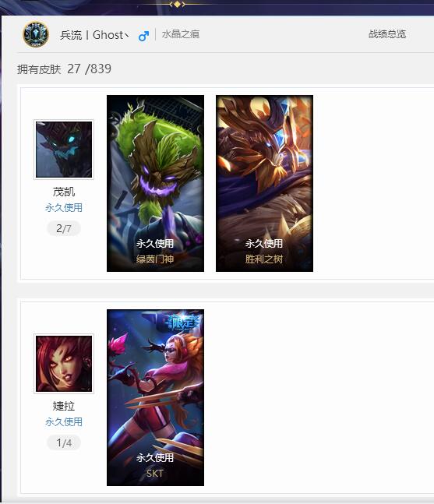
Task: Click the summoner profile avatar icon
Action: (x=36, y=34)
